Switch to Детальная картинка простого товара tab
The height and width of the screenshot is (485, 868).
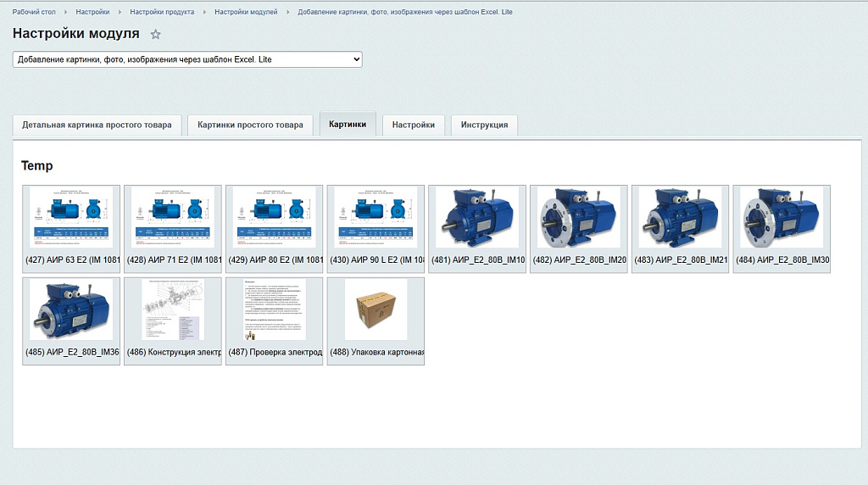coord(97,125)
